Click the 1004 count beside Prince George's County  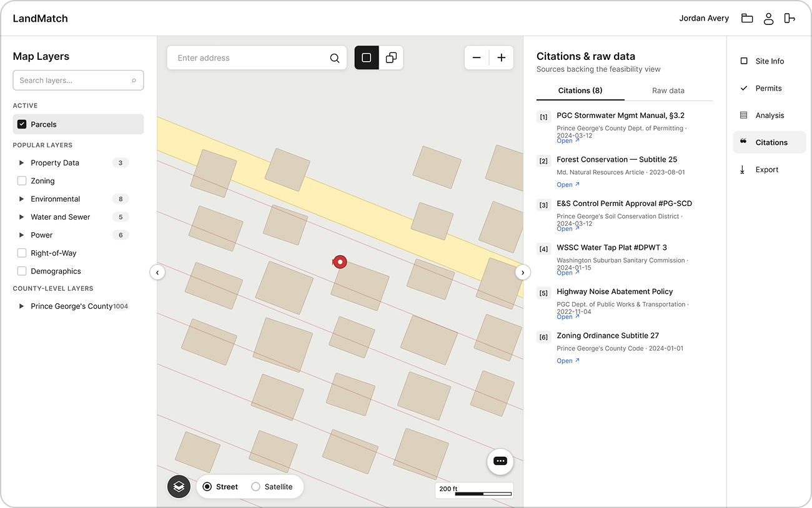[x=121, y=306]
